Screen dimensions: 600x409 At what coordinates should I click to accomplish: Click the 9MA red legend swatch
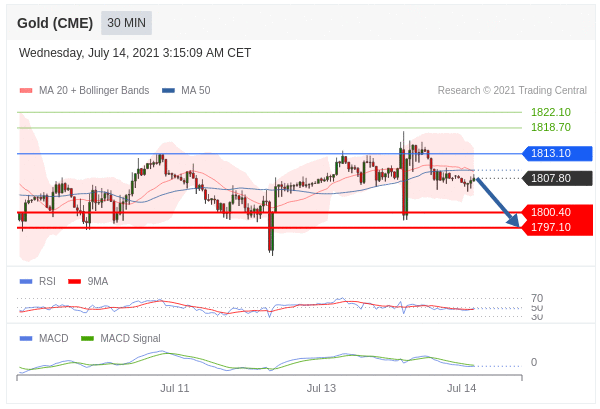click(74, 282)
